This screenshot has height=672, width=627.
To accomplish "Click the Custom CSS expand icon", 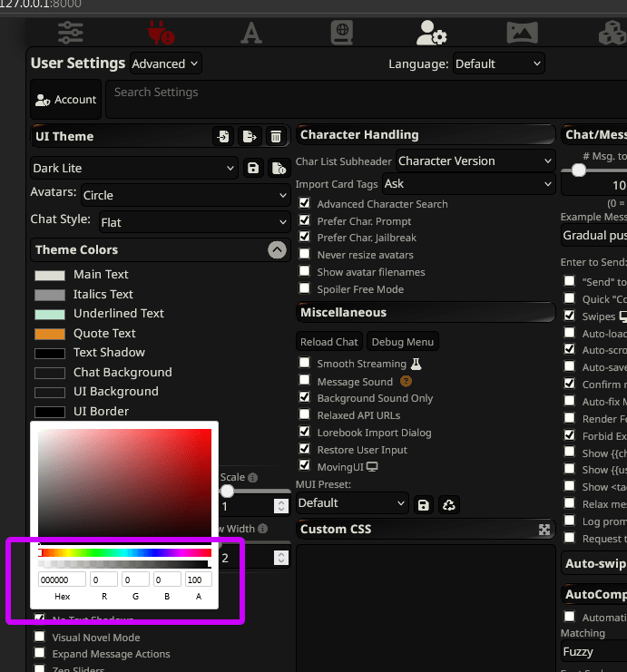I will pos(544,530).
